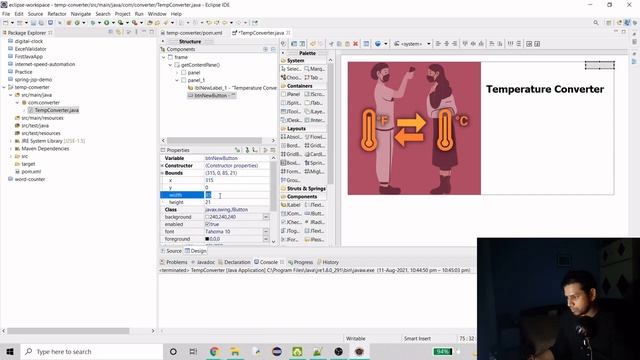Open the Navigate menu

pos(81,14)
